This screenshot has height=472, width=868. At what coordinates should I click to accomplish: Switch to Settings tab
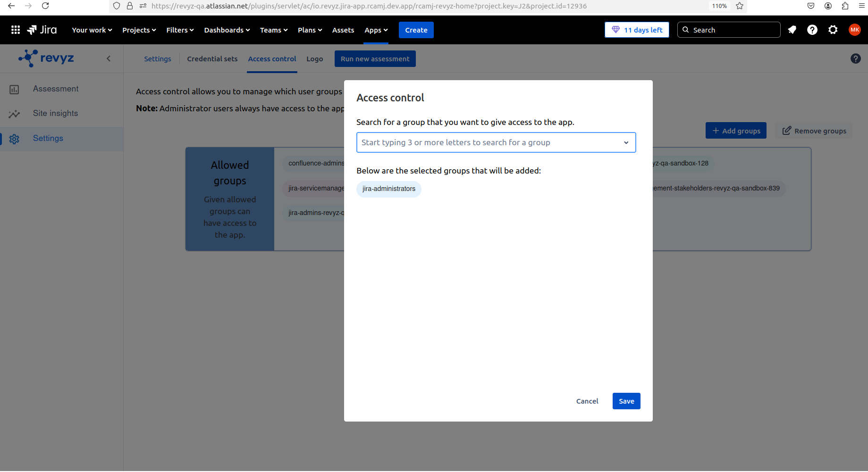[x=158, y=59]
